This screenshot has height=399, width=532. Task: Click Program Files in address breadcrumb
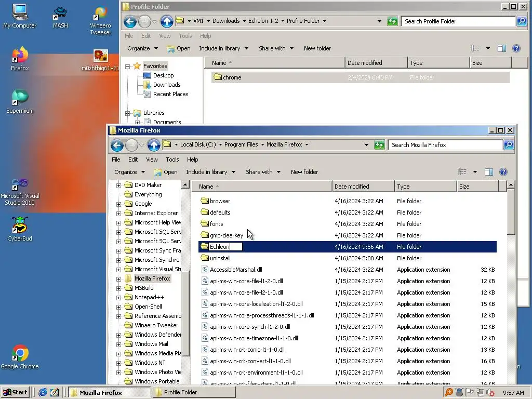pyautogui.click(x=241, y=145)
